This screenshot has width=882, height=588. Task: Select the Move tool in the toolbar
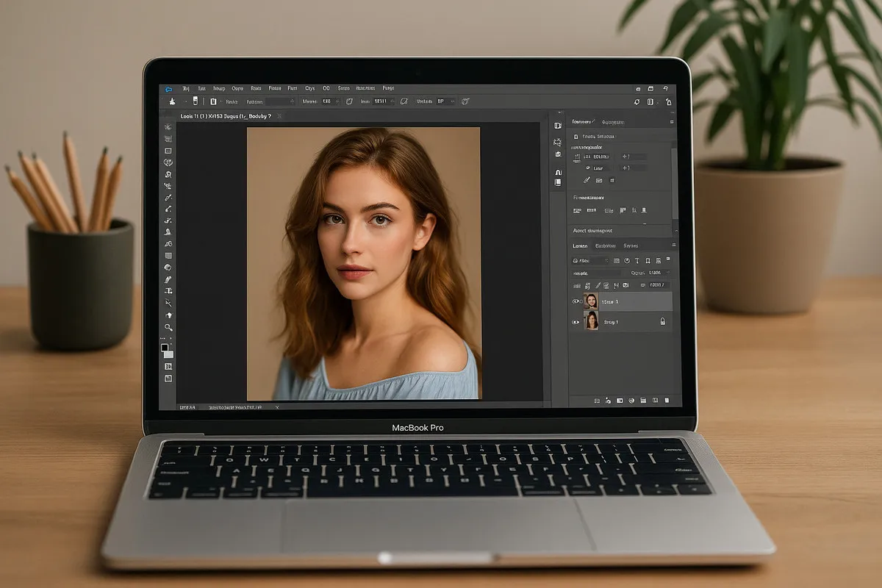pyautogui.click(x=168, y=126)
